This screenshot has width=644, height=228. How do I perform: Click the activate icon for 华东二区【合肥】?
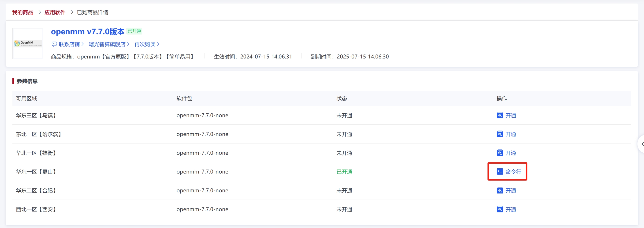499,190
